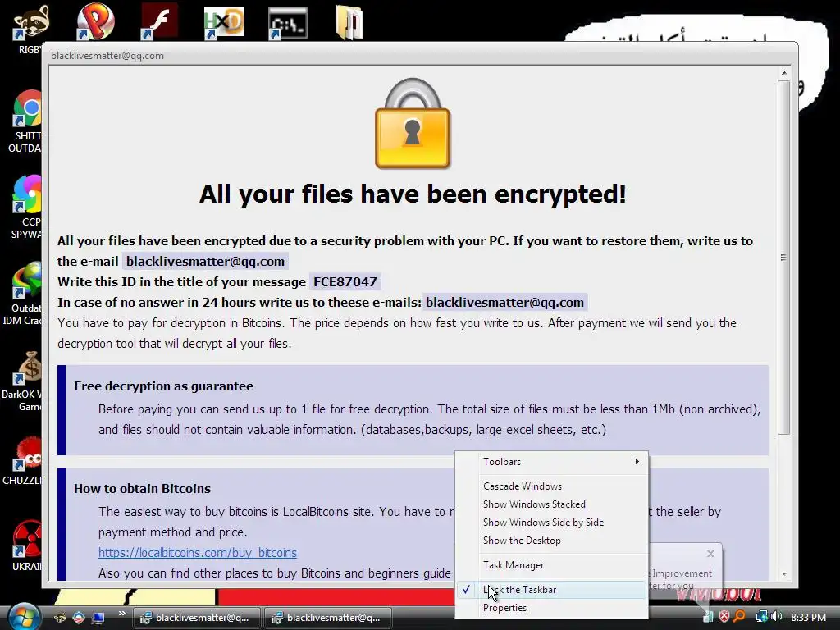Click the orange magnifier tray icon
The height and width of the screenshot is (630, 840).
click(740, 617)
